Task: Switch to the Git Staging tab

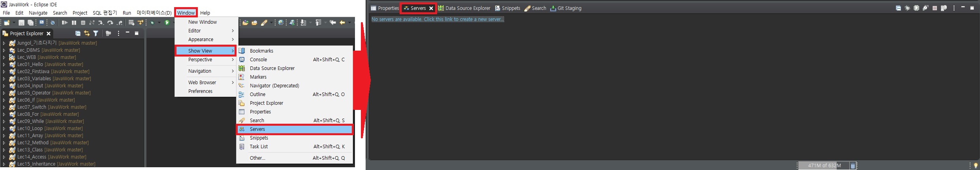Action: (566, 8)
